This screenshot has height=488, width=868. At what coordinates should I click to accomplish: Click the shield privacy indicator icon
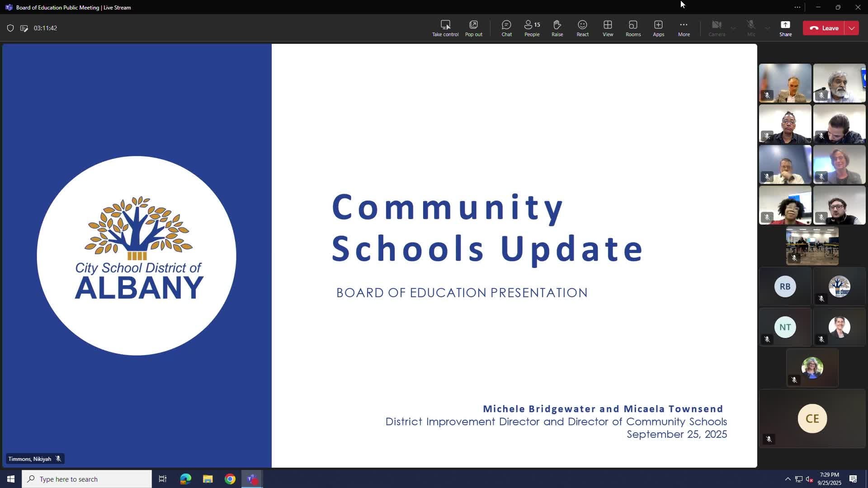click(10, 28)
